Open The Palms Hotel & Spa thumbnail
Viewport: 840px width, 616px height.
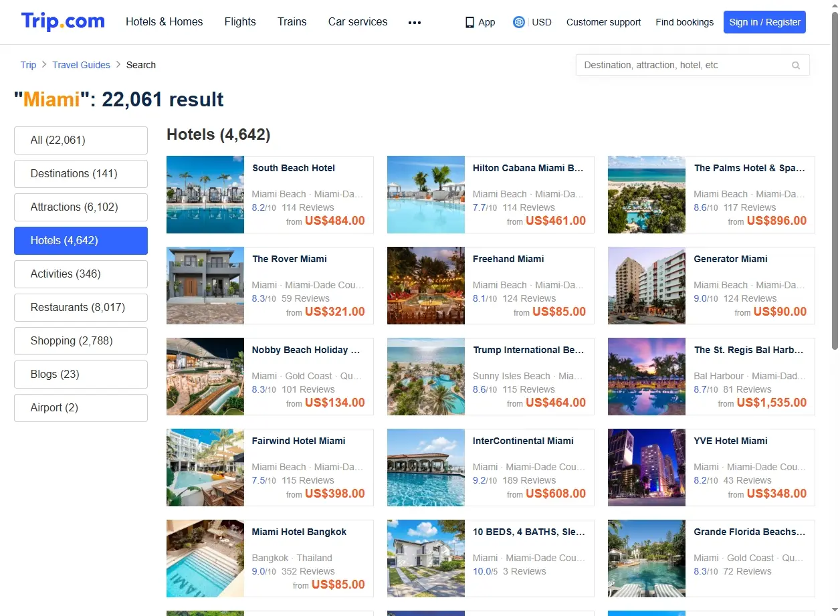click(x=647, y=195)
